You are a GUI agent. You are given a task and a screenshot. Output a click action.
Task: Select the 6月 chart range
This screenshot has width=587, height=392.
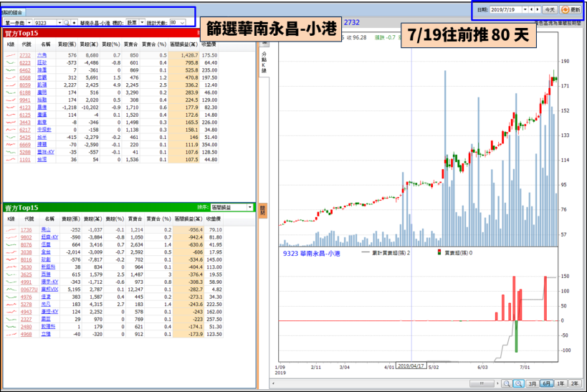coord(547,383)
